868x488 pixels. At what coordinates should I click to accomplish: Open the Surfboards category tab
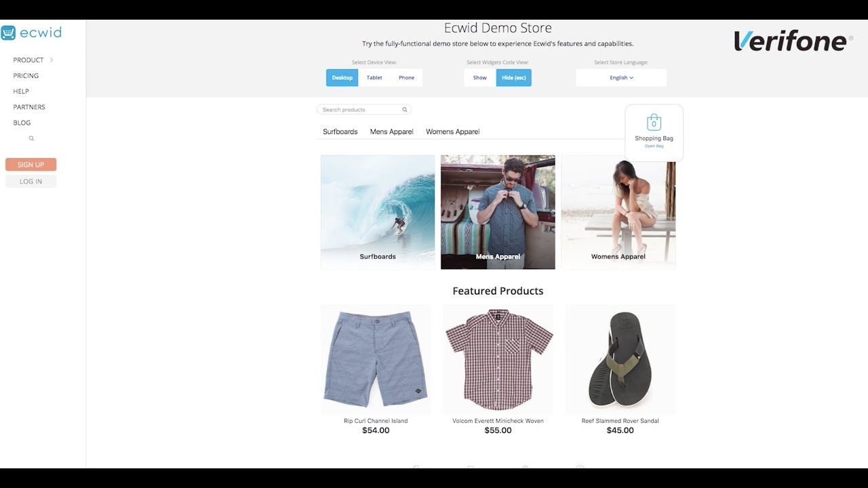[x=340, y=131]
